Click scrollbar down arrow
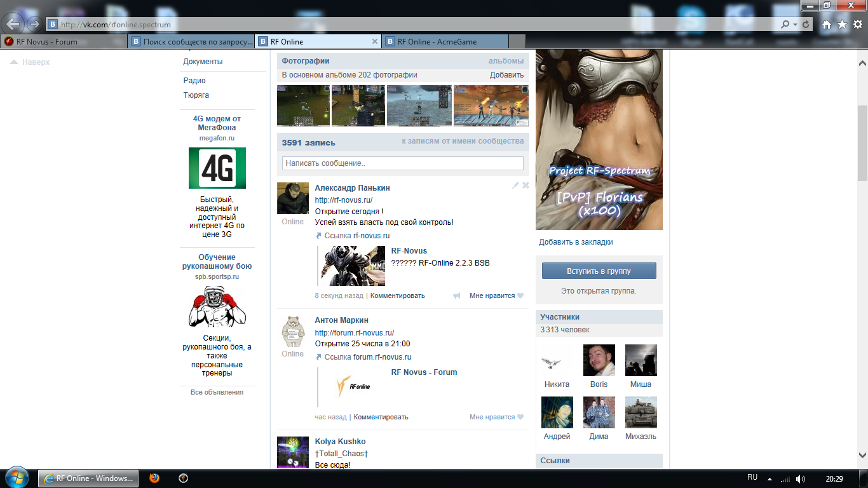 [862, 455]
